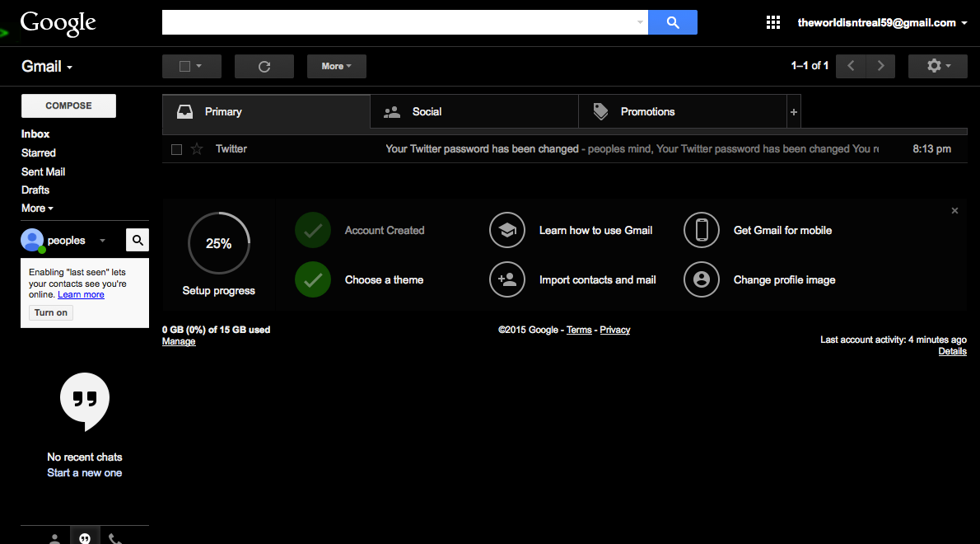This screenshot has height=544, width=980.
Task: Click Turn on for last seen
Action: tap(50, 312)
